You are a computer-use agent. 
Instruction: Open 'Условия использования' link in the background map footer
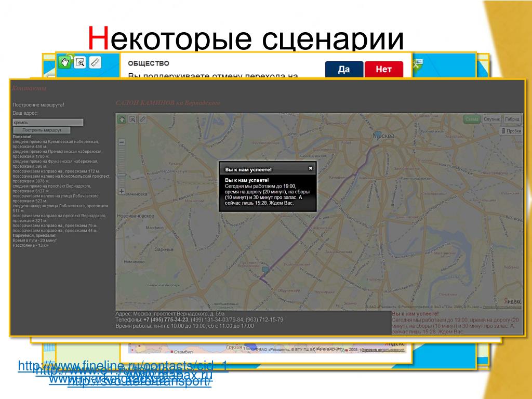click(x=382, y=350)
